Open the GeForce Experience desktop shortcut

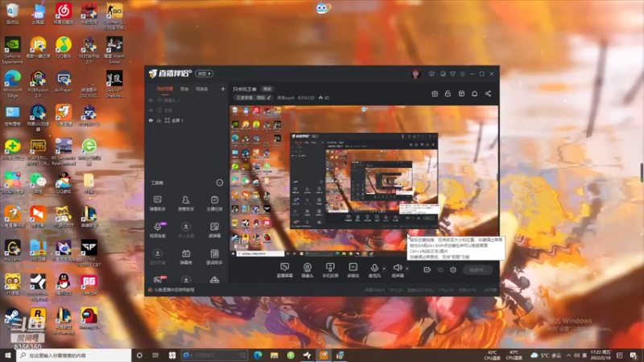tap(13, 50)
